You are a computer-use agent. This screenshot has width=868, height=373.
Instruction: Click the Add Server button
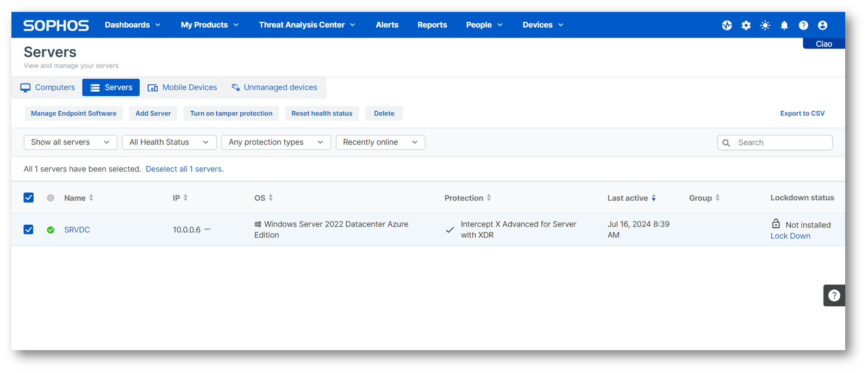(x=153, y=113)
